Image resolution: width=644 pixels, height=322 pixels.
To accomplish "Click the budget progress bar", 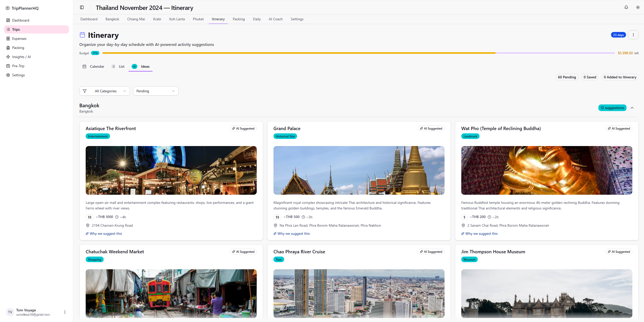I will 355,53.
